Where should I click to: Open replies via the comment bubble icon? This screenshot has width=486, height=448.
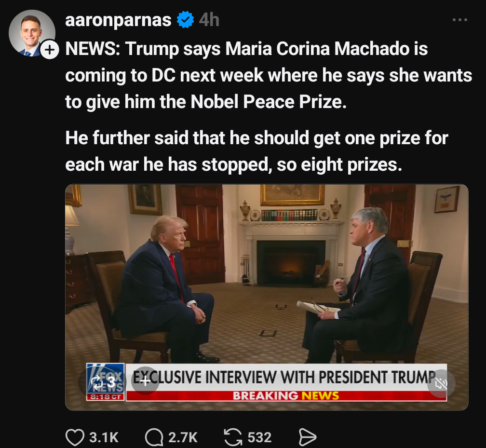click(154, 437)
